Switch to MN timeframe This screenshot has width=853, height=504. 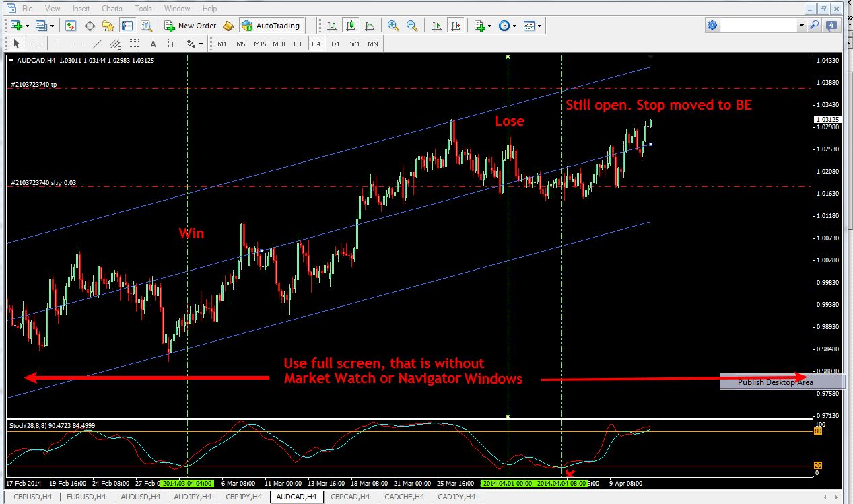coord(372,44)
